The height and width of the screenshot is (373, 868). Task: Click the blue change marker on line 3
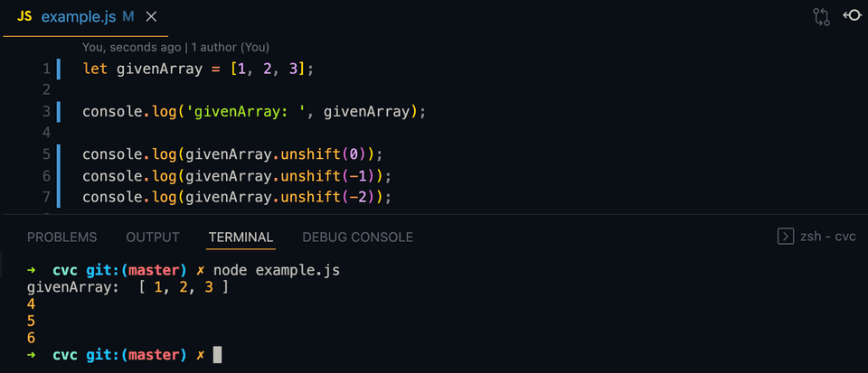tap(59, 112)
